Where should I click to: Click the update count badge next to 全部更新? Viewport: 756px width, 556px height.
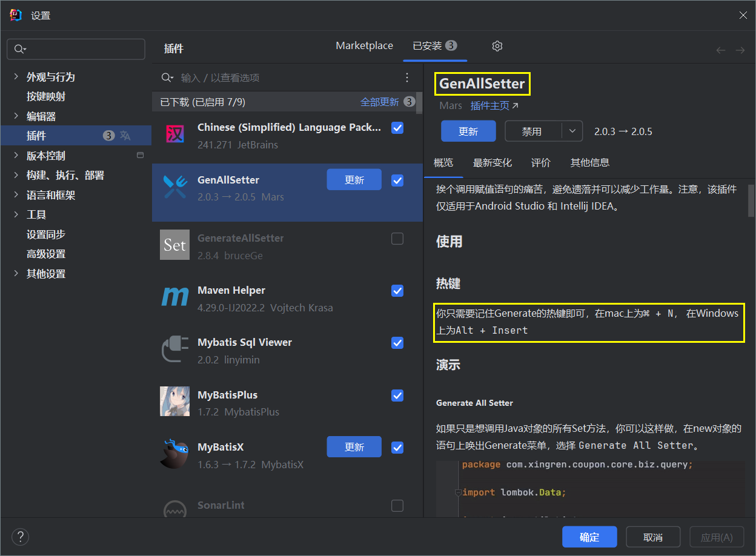pos(409,102)
